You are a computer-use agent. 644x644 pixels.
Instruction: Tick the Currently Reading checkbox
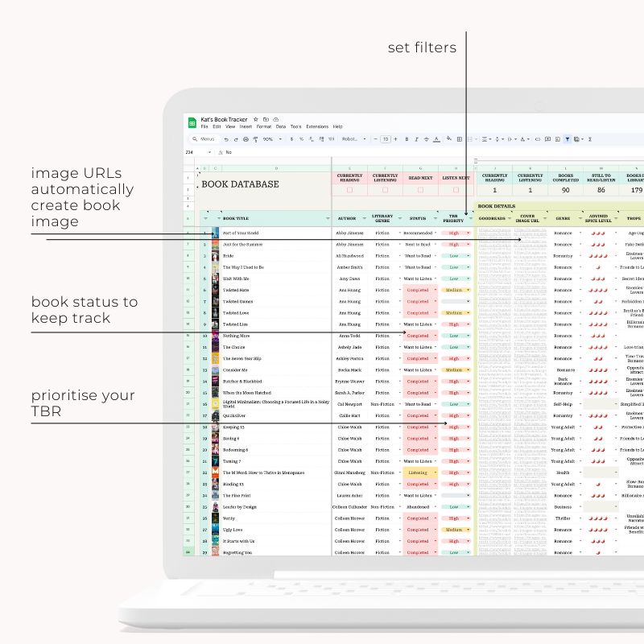(349, 190)
